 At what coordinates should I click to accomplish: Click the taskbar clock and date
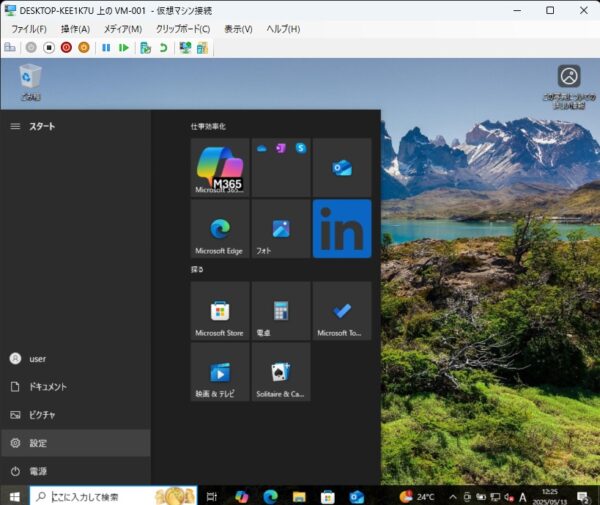pyautogui.click(x=550, y=497)
